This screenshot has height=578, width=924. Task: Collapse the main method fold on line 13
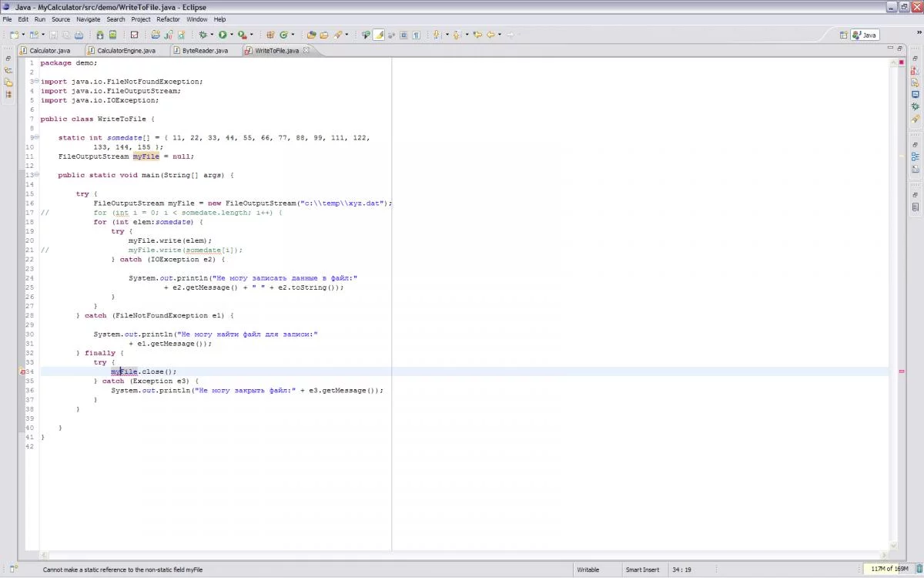click(x=35, y=175)
